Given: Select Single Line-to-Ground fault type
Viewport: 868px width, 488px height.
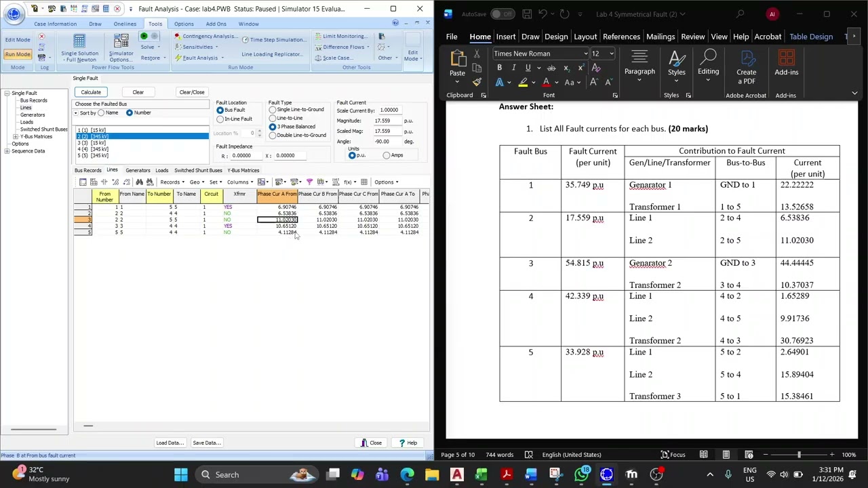Looking at the screenshot, I should [x=272, y=110].
